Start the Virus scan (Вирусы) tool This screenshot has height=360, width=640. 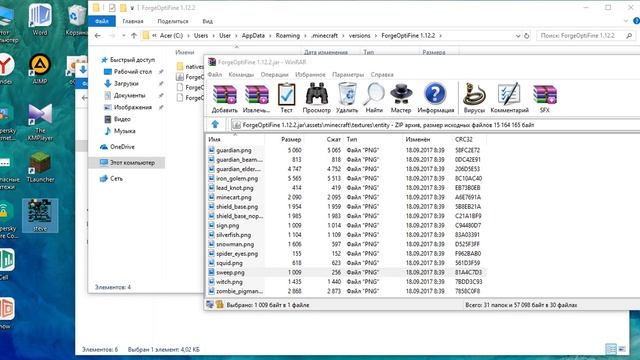click(x=474, y=99)
